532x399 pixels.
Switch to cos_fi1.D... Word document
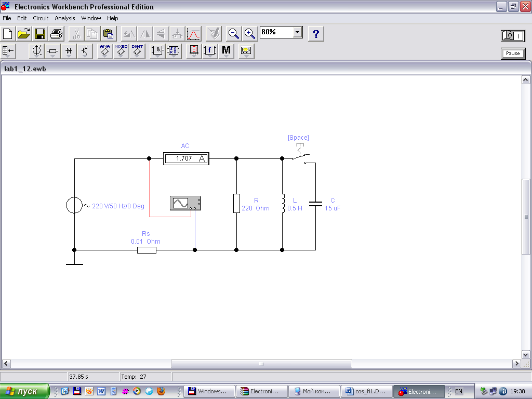(x=367, y=391)
